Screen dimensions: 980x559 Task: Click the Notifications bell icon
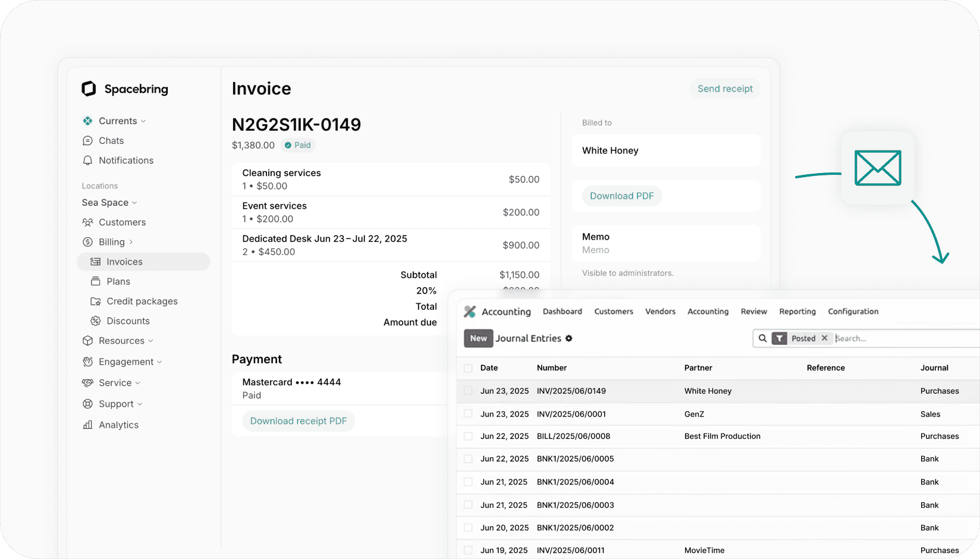click(87, 161)
